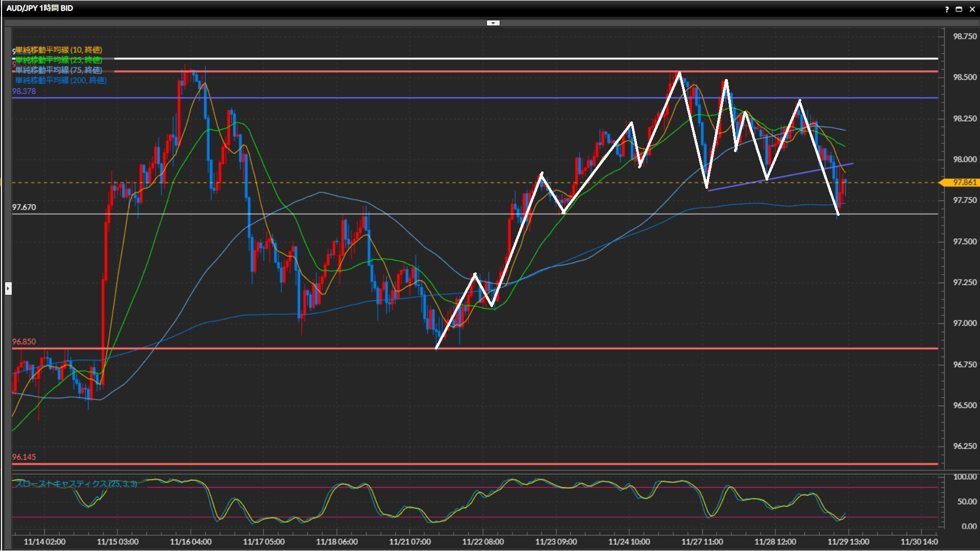Click the stochastics 50.00 scale label
Image resolution: width=980 pixels, height=551 pixels.
click(967, 502)
